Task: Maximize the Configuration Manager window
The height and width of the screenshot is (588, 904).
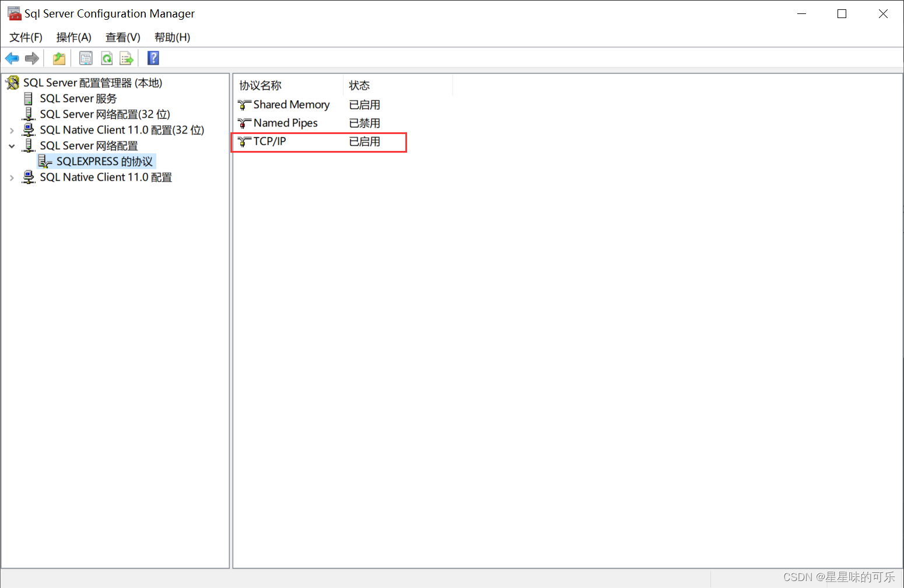Action: 842,13
